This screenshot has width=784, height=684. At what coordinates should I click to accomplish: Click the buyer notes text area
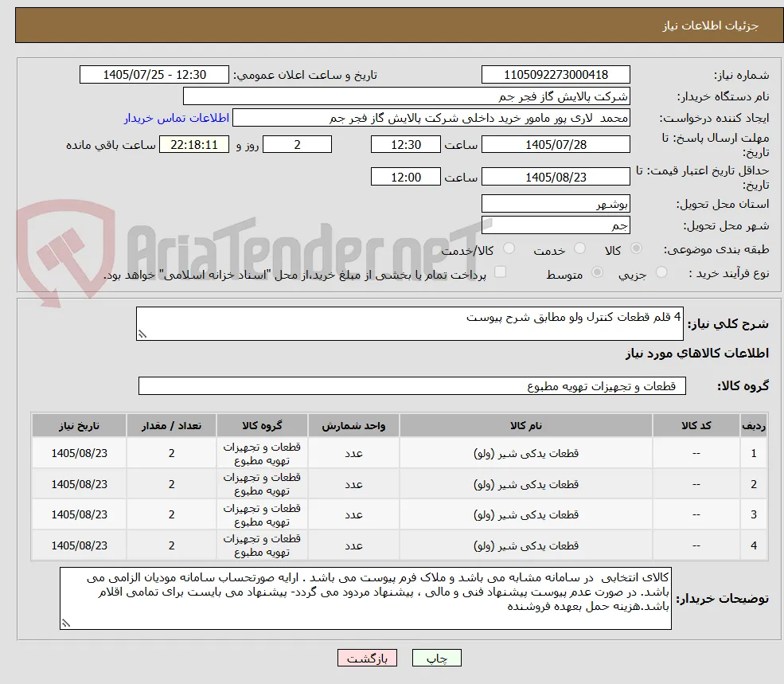coord(365,599)
